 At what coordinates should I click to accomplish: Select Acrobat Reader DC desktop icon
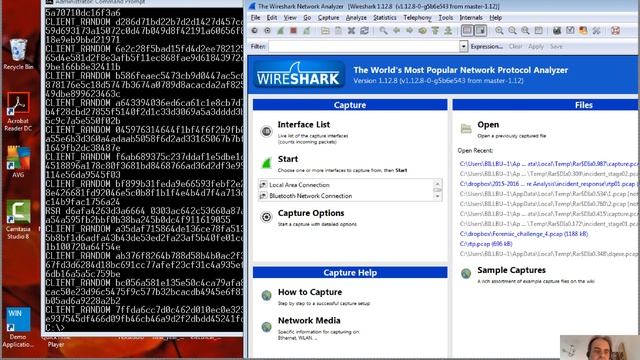(18, 112)
